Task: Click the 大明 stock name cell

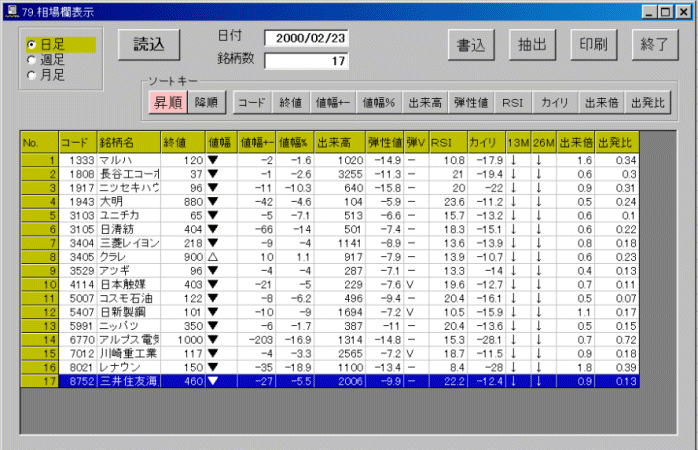Action: (x=129, y=202)
